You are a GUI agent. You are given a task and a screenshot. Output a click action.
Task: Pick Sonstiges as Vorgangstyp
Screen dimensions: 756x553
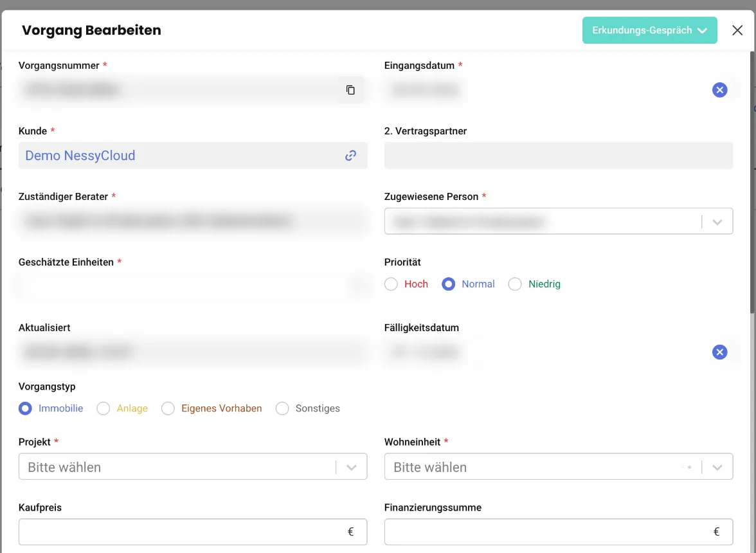tap(282, 408)
